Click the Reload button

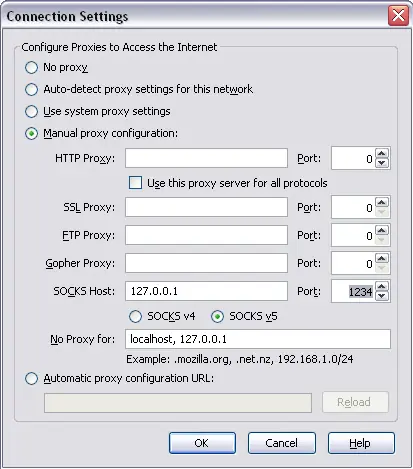355,402
